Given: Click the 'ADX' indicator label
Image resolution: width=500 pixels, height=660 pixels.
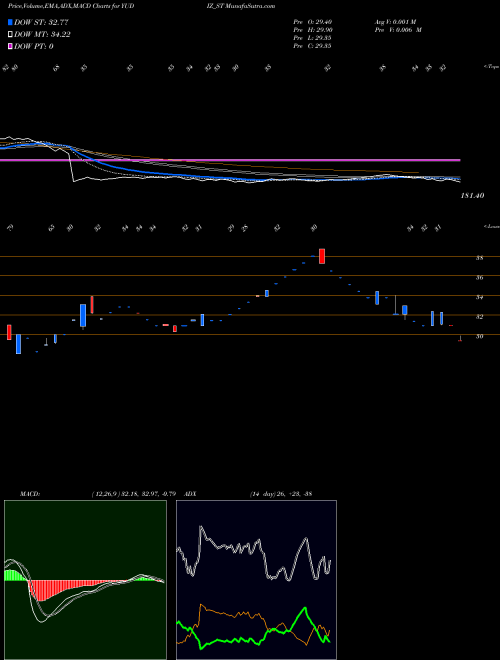Looking at the screenshot, I should pyautogui.click(x=191, y=493).
